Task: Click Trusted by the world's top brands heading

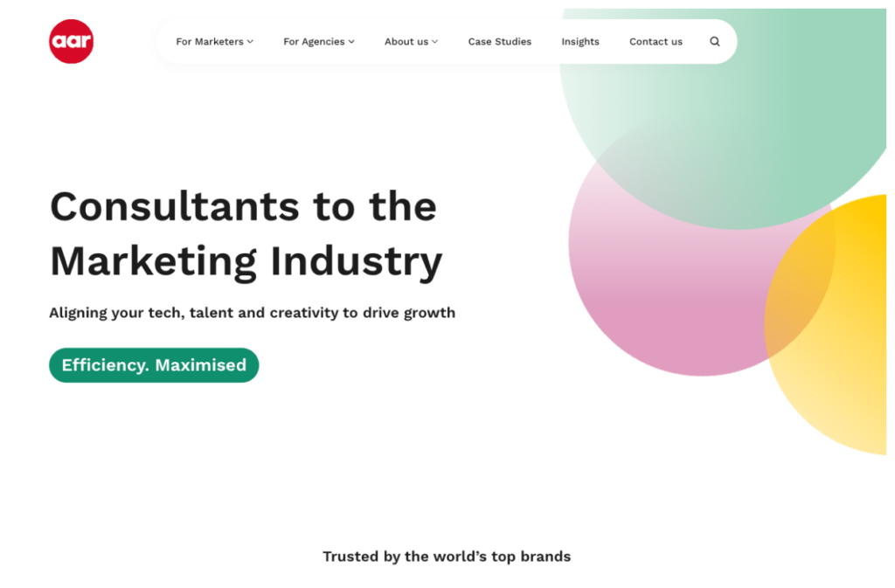Action: 447,557
